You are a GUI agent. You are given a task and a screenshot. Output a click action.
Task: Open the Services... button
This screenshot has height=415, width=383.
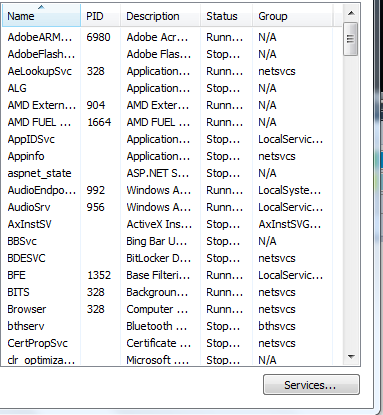[x=311, y=385]
